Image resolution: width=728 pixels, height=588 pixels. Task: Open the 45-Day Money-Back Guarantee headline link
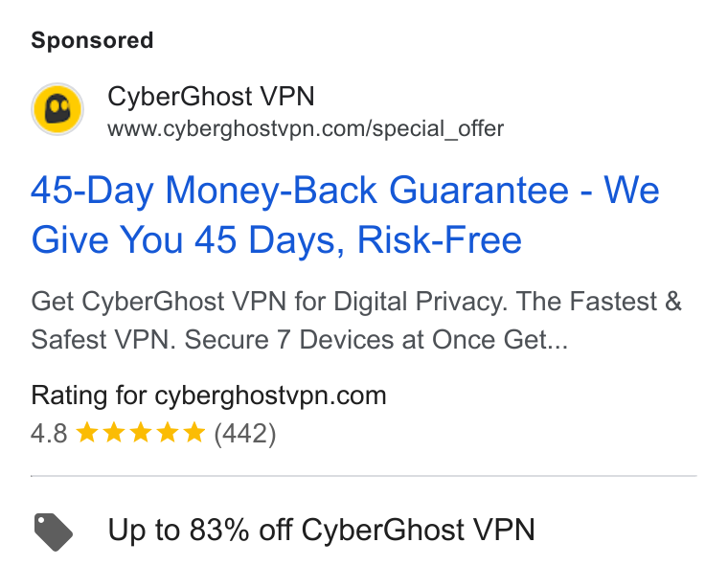(x=345, y=215)
